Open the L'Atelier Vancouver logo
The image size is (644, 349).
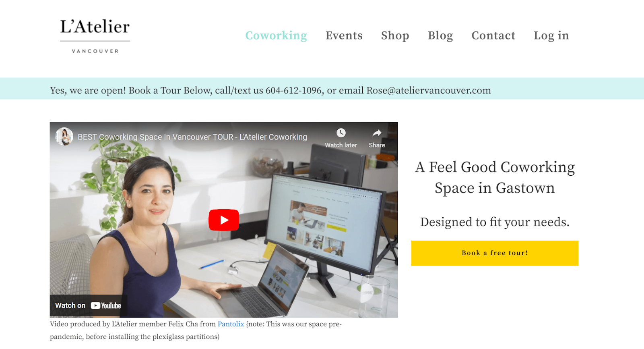(x=95, y=36)
